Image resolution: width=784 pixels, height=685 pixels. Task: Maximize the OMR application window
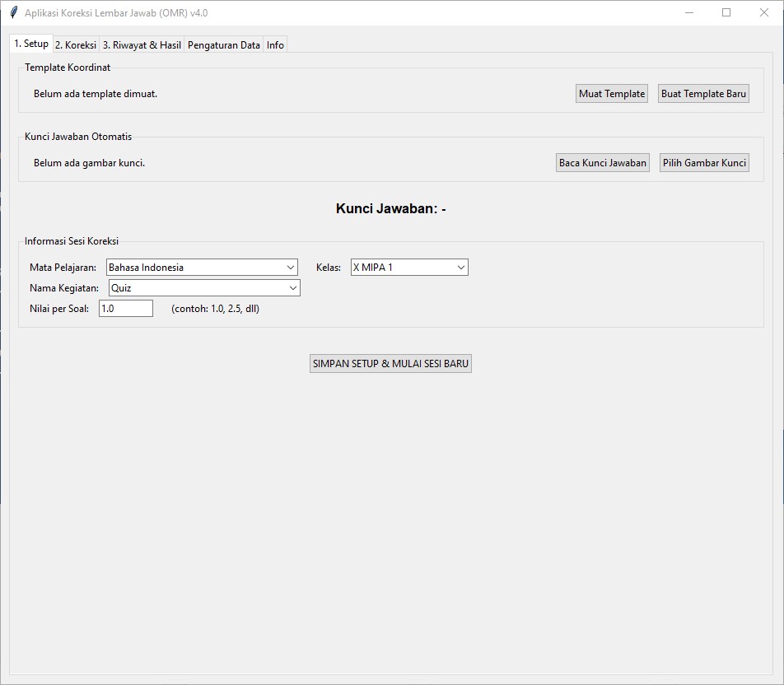pyautogui.click(x=726, y=12)
